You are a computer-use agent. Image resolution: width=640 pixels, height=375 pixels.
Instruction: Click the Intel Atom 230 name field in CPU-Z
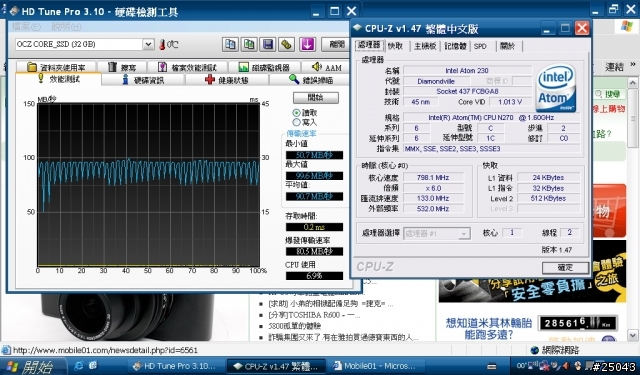[467, 71]
